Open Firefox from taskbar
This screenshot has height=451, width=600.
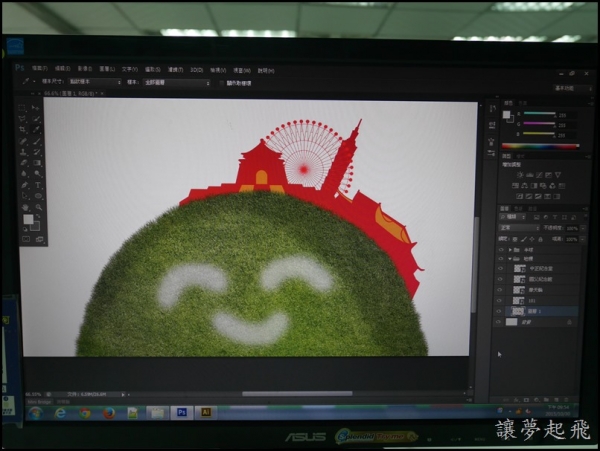[109, 413]
